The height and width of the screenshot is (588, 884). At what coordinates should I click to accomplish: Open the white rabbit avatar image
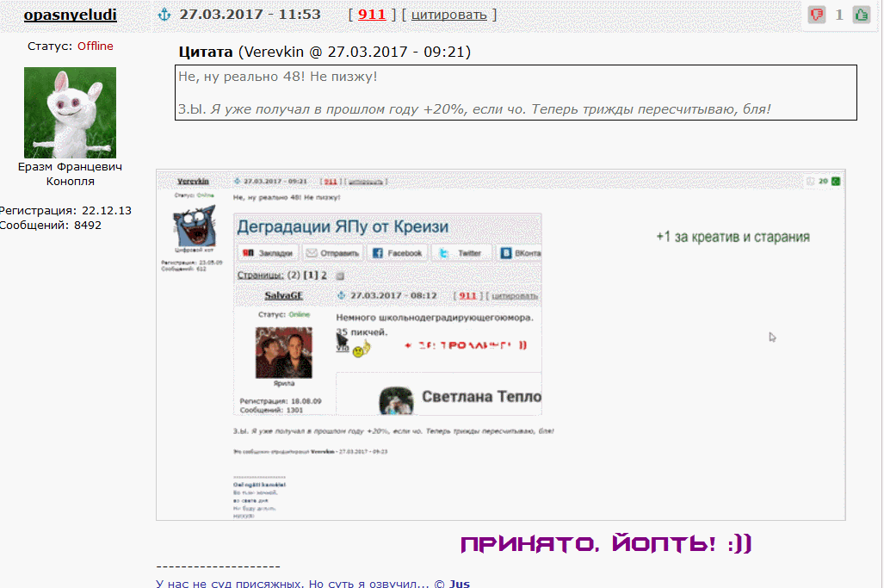(70, 112)
